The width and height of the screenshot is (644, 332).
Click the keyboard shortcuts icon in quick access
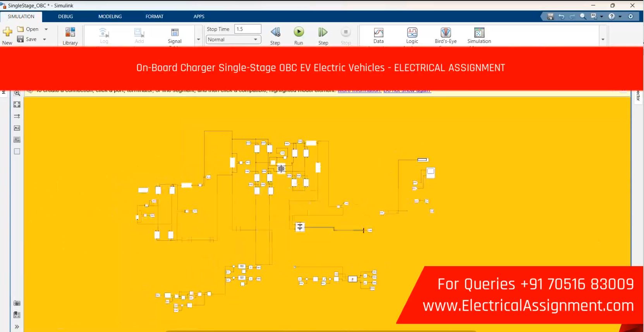tap(594, 16)
